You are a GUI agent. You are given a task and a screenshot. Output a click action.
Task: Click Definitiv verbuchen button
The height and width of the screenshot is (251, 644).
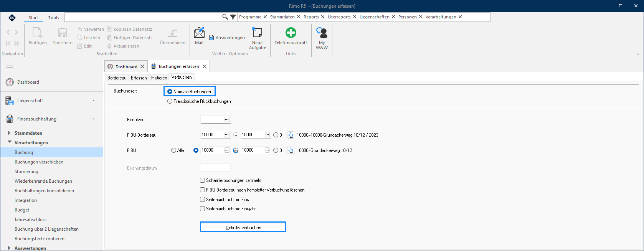click(243, 227)
